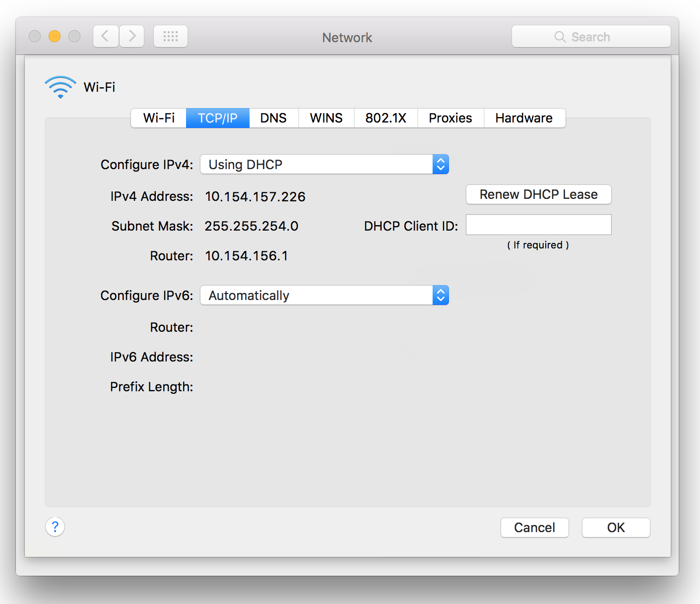Click the magnifying glass in the search field

[560, 36]
